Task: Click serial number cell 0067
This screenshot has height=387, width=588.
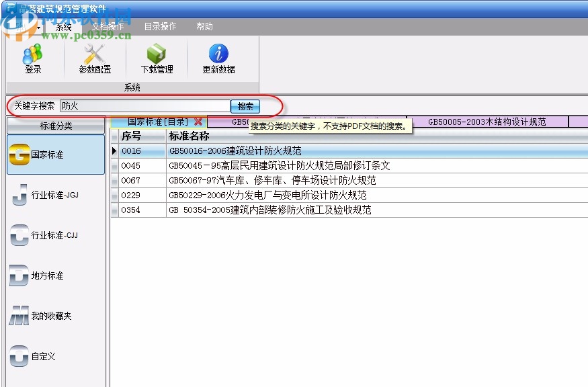Action: [142, 180]
